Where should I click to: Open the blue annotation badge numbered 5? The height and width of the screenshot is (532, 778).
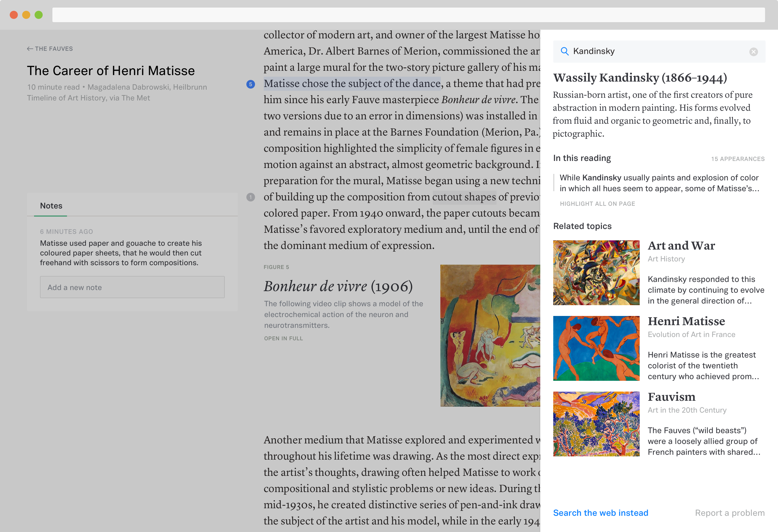[250, 84]
